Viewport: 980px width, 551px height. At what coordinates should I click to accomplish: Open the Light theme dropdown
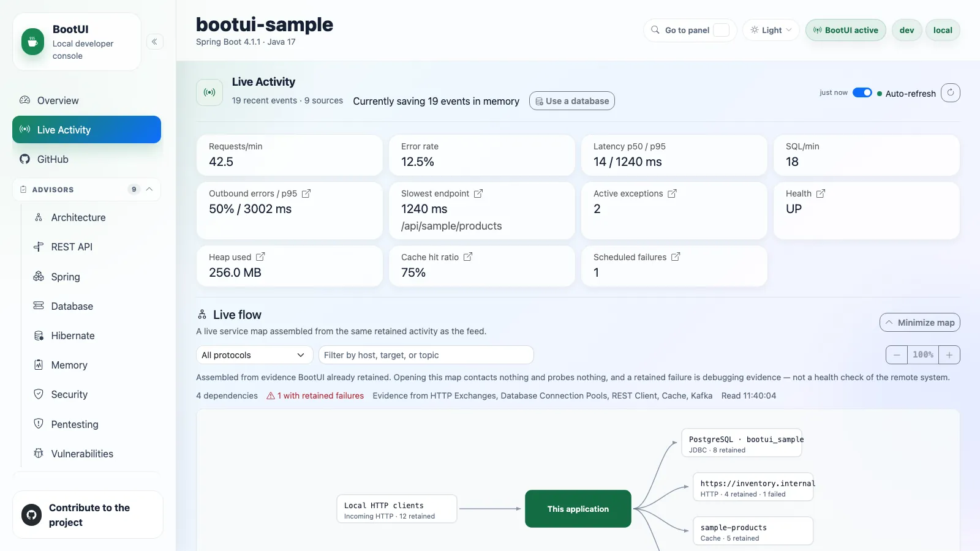(x=771, y=30)
